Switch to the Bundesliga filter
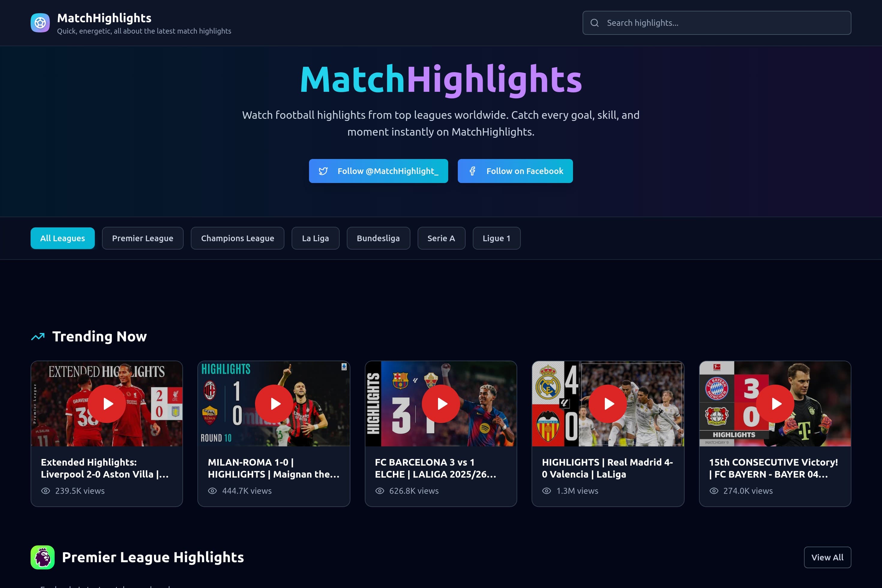 click(x=378, y=238)
